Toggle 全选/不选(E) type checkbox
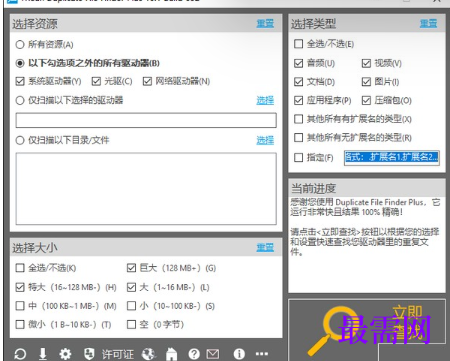The width and height of the screenshot is (450, 361). point(299,44)
